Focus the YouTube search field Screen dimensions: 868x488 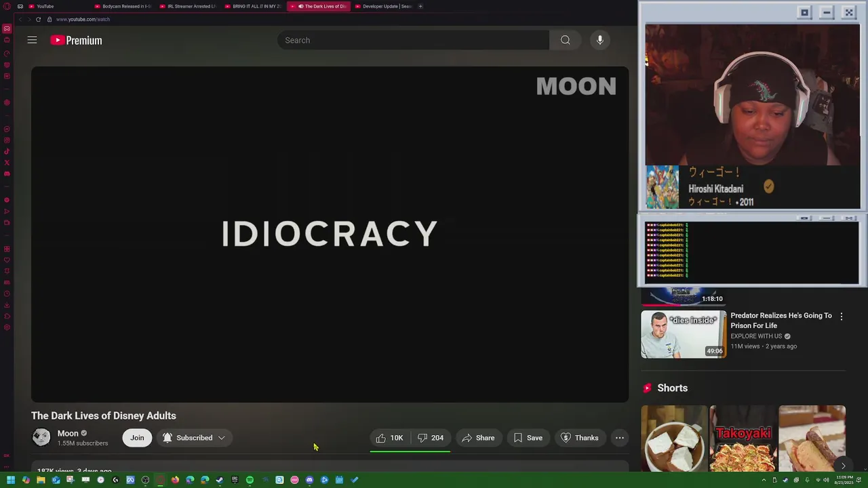coord(413,40)
